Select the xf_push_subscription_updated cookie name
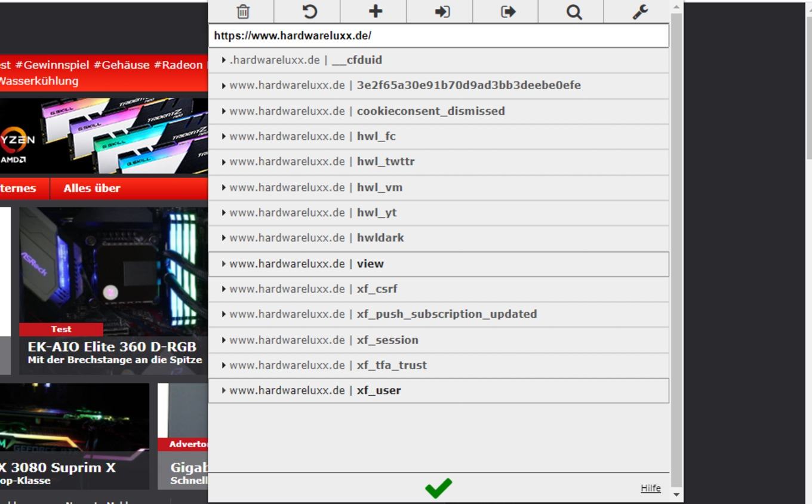The height and width of the screenshot is (504, 812). pyautogui.click(x=447, y=314)
